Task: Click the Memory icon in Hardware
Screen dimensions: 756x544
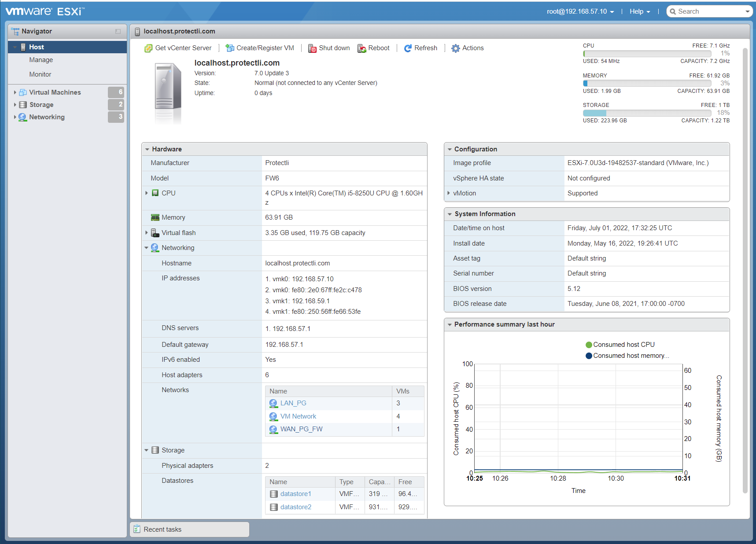Action: [155, 217]
